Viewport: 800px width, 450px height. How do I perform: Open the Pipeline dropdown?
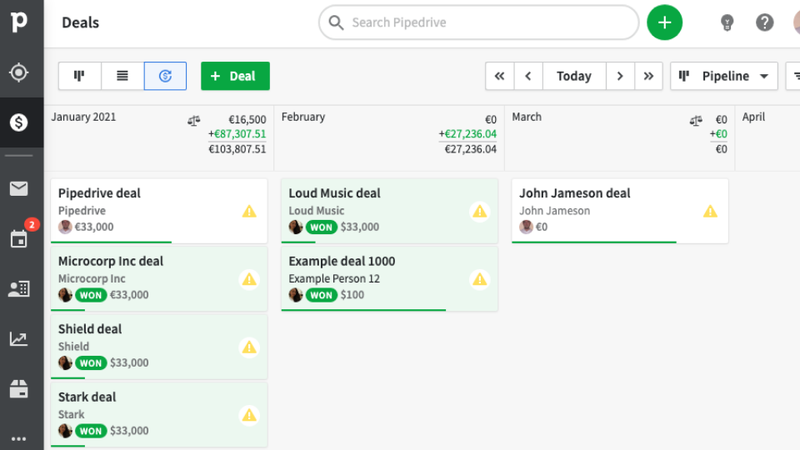pos(724,76)
